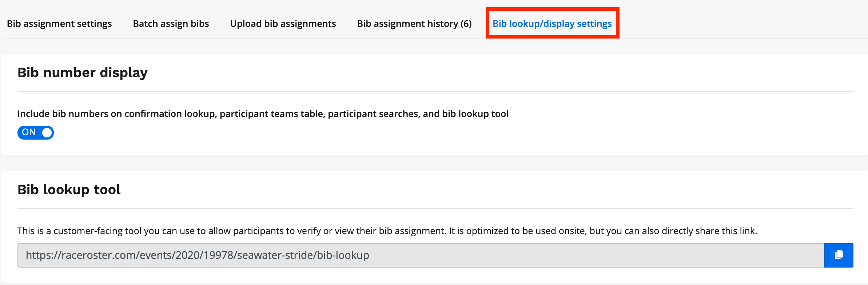This screenshot has width=868, height=285.
Task: Click the '(6)' count in history tab
Action: click(466, 24)
